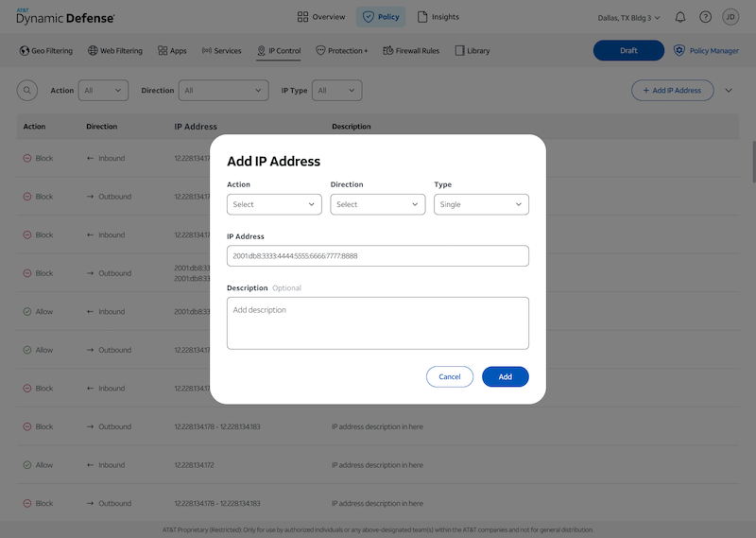Click the page vertical scrollbar thumb

click(x=753, y=162)
